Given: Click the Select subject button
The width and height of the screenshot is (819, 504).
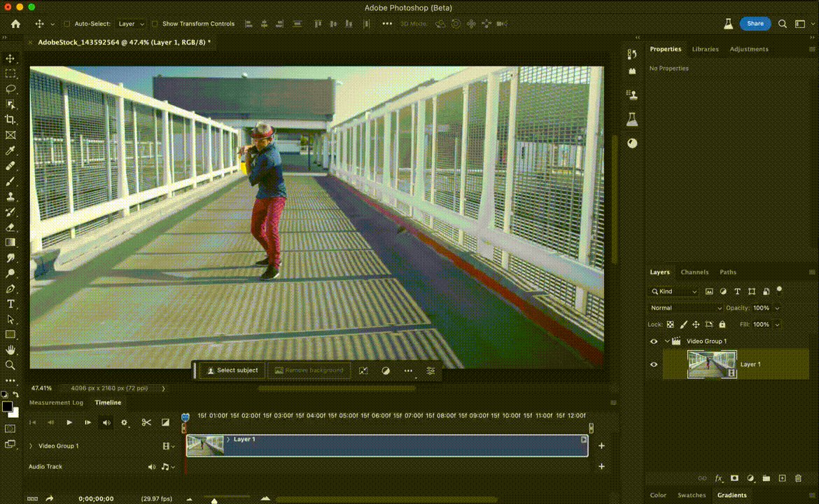Looking at the screenshot, I should coord(231,370).
